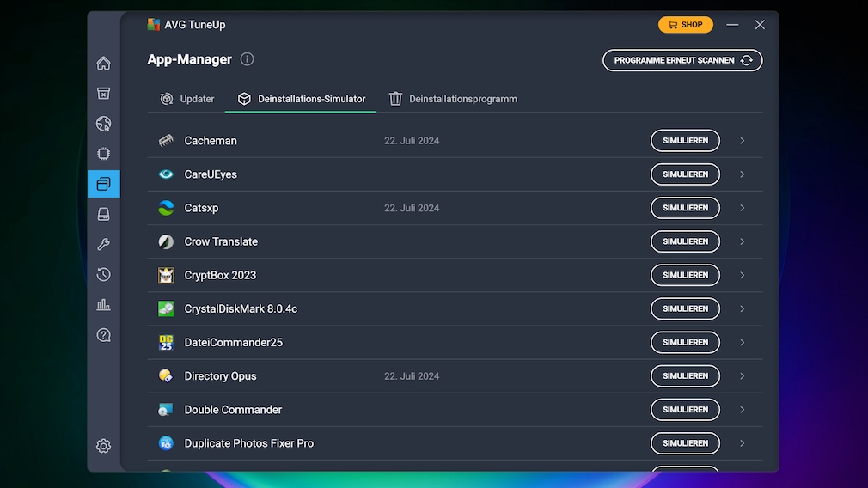This screenshot has height=488, width=868.
Task: Open settings gear at sidebar bottom
Action: (x=103, y=446)
